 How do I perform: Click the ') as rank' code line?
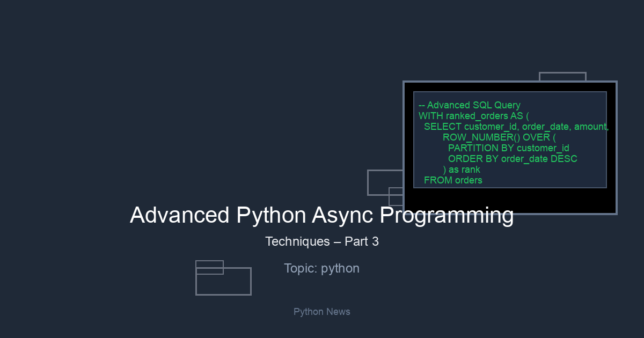click(x=461, y=170)
